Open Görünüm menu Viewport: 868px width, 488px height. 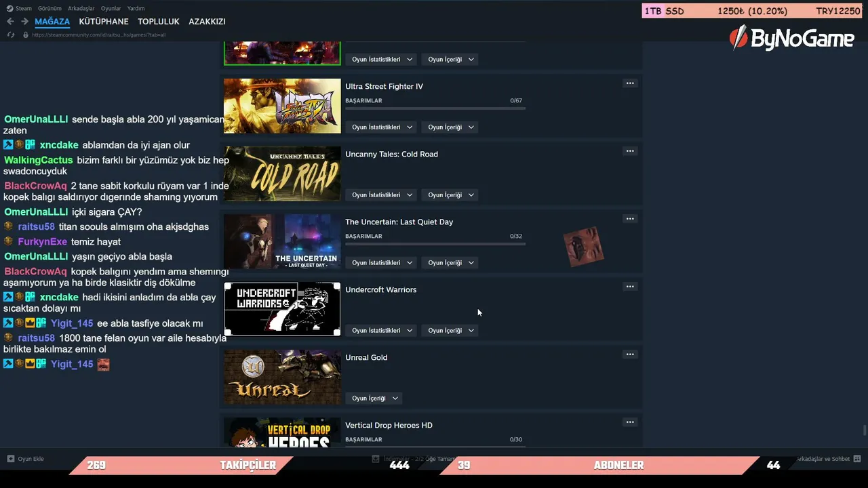50,8
